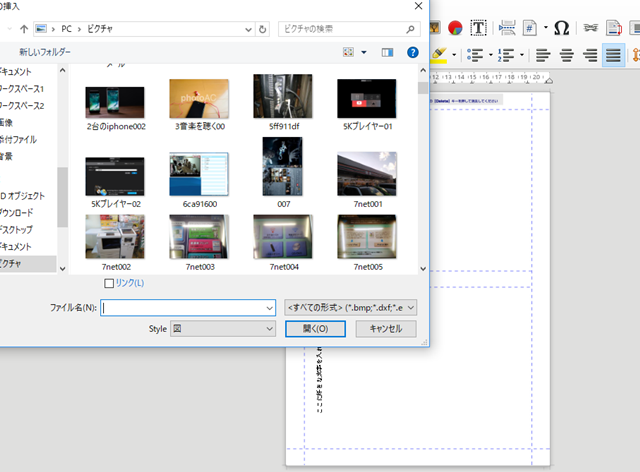Expand the view options dropdown arrow

(x=364, y=52)
